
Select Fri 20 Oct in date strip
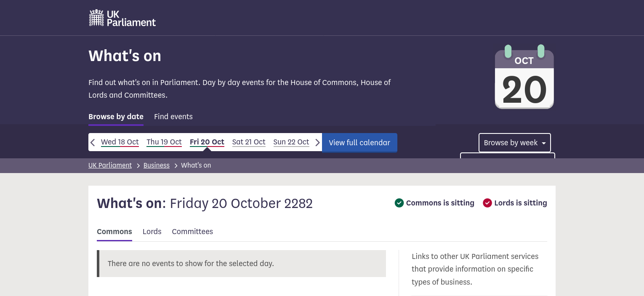[x=207, y=142]
